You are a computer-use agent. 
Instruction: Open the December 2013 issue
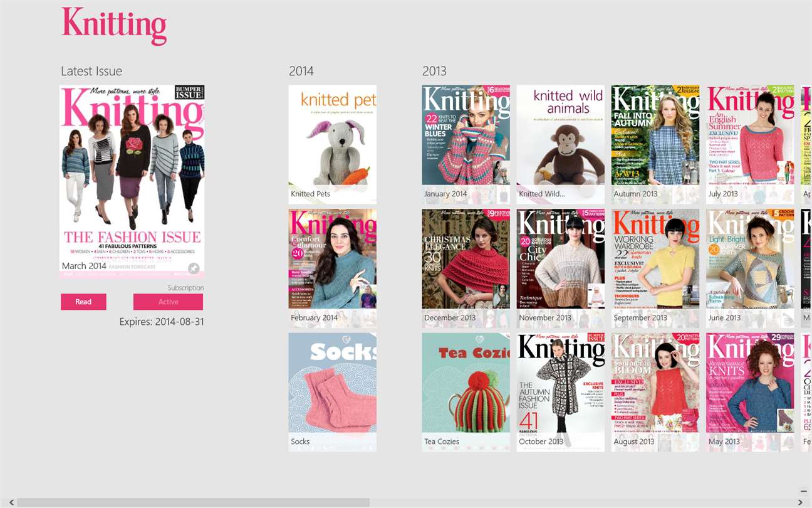[466, 268]
